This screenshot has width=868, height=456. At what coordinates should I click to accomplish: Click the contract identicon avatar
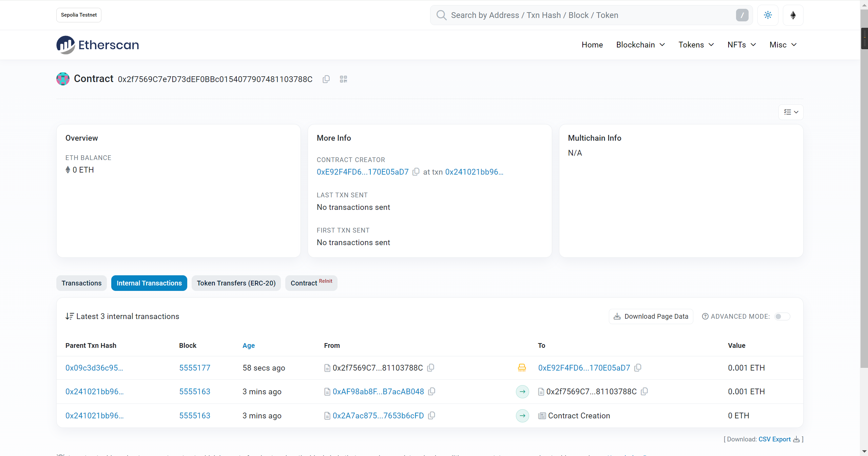pos(63,79)
